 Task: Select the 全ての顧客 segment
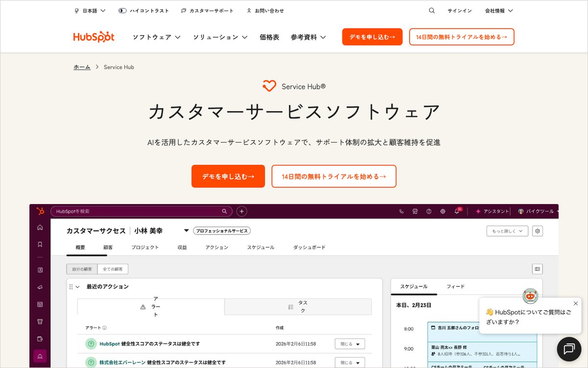pos(113,269)
